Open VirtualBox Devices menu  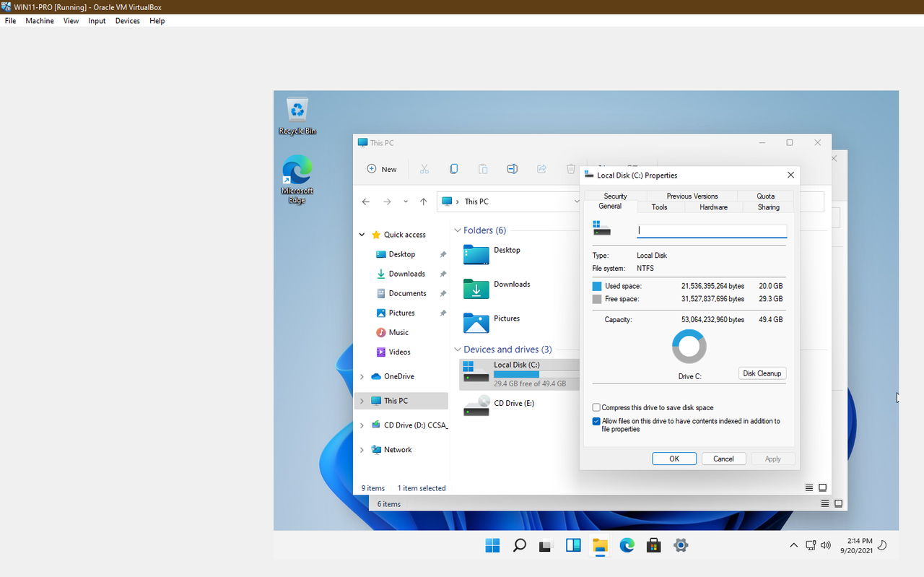pos(127,21)
